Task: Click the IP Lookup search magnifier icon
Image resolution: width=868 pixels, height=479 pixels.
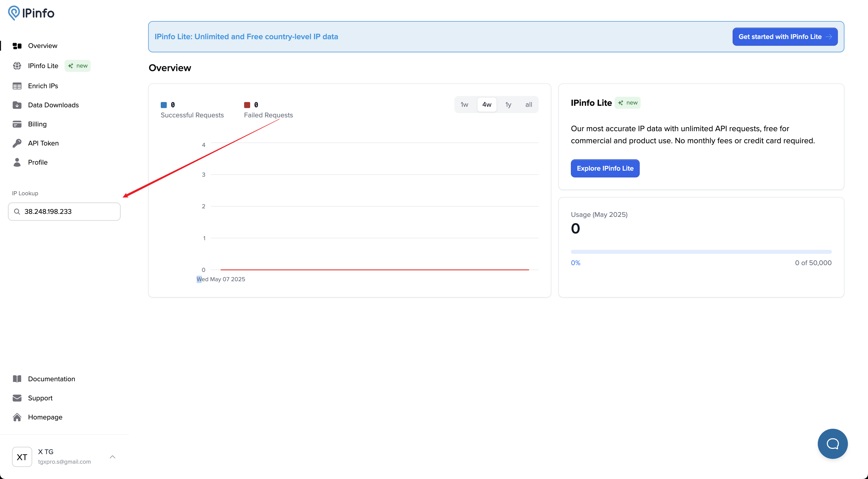Action: point(17,211)
